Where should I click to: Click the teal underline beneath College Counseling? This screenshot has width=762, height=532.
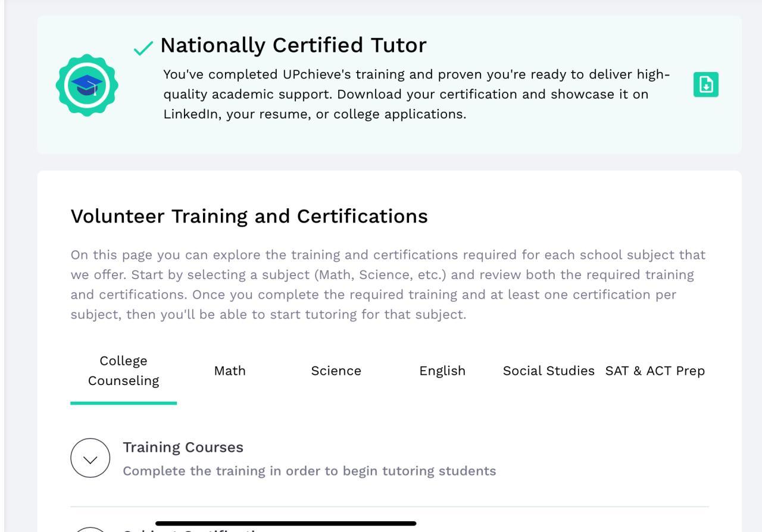(x=123, y=403)
